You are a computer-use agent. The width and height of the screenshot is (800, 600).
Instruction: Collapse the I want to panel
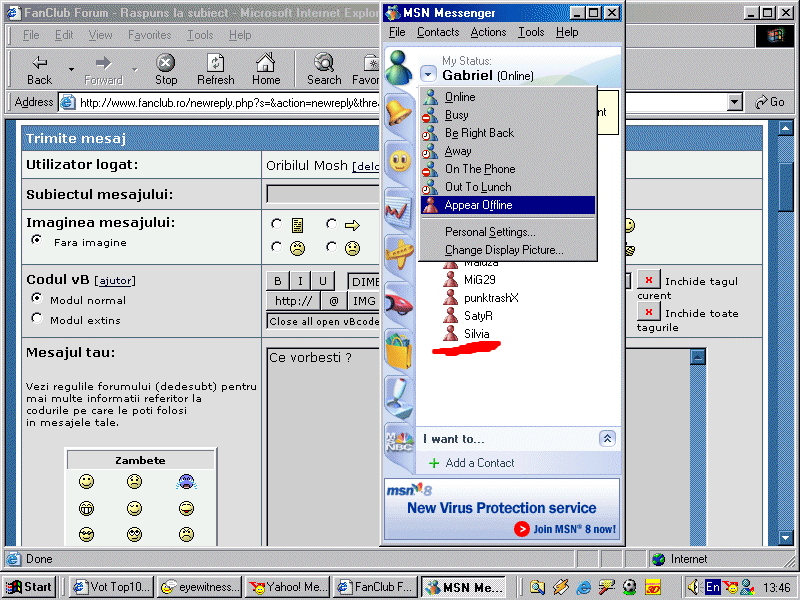pyautogui.click(x=607, y=438)
